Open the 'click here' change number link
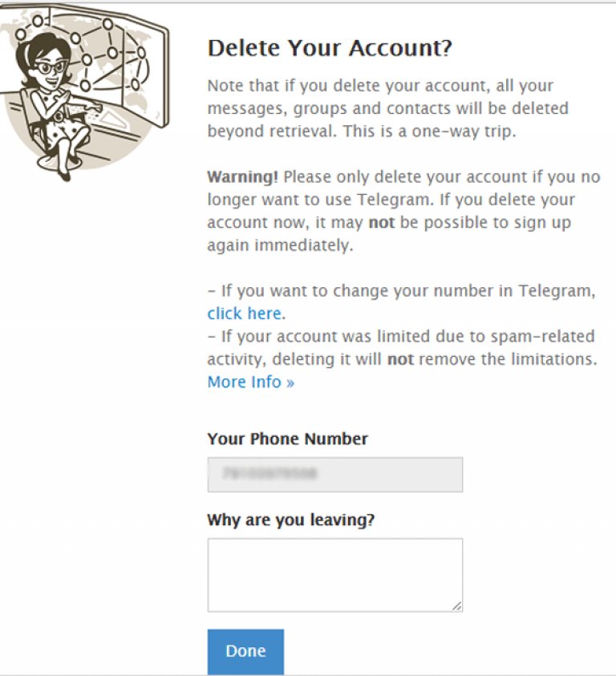616x676 pixels. [246, 314]
